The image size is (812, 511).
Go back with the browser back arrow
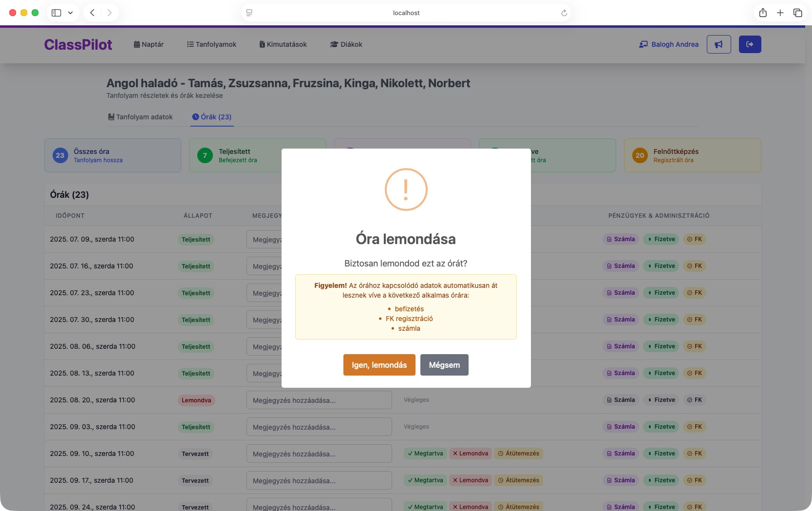[92, 13]
